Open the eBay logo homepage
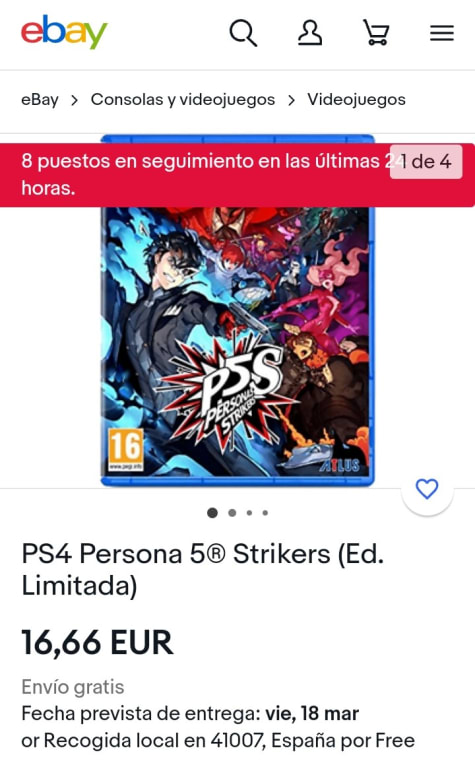 coord(64,32)
